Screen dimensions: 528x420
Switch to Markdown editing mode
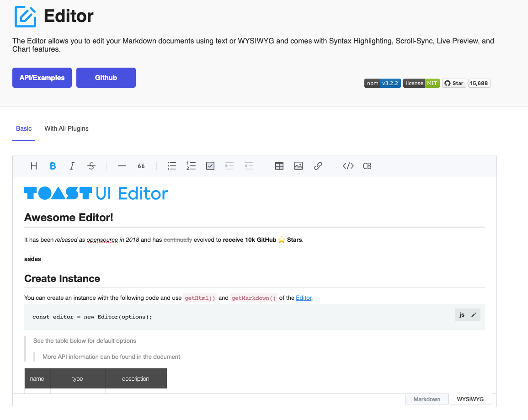[x=427, y=399]
